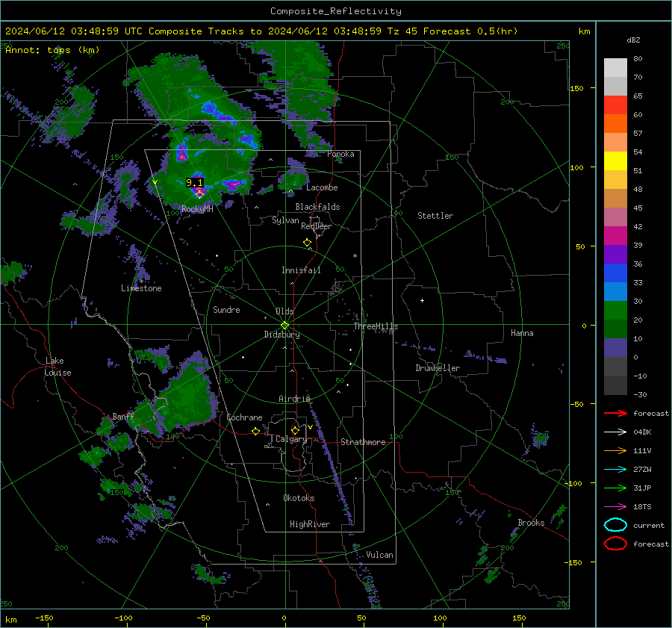This screenshot has width=672, height=628.
Task: Click the RedDeer city label
Action: [x=317, y=226]
